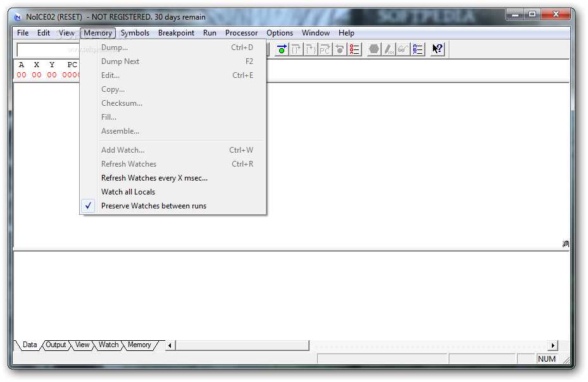Toggle Preserve Watches between runs
Image resolution: width=588 pixels, height=382 pixels.
(x=173, y=206)
